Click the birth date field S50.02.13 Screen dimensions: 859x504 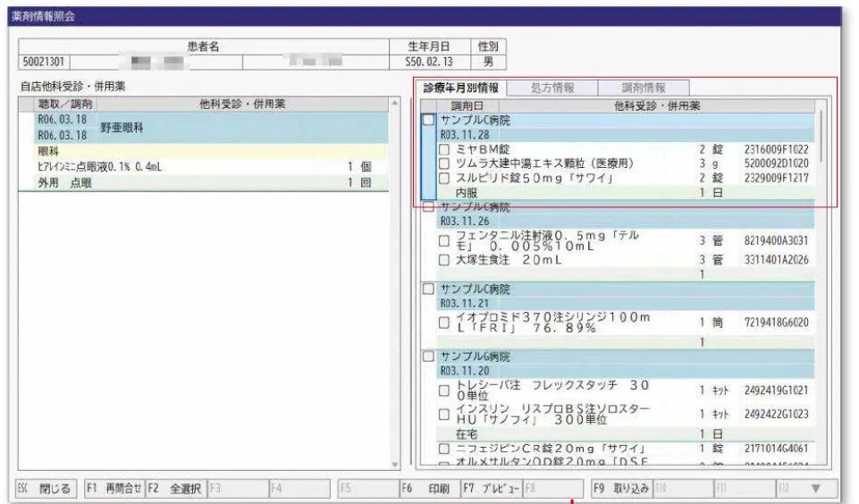pos(429,62)
